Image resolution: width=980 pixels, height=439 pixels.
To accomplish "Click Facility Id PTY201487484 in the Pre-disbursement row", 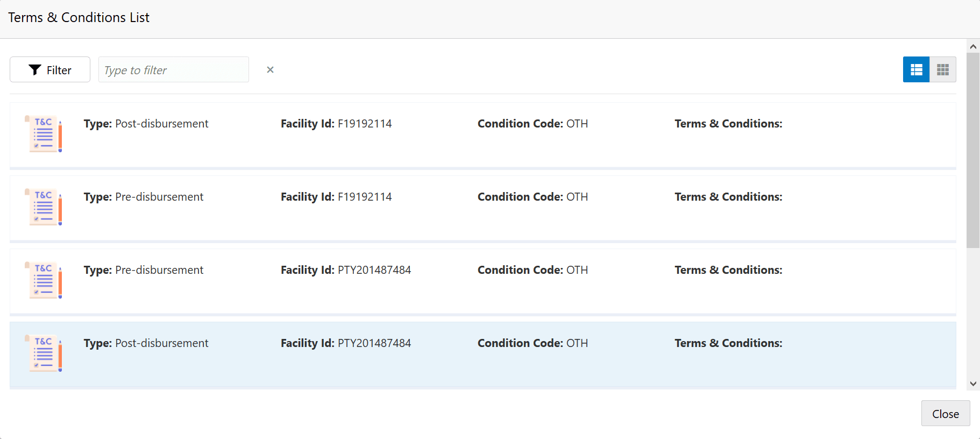I will 346,270.
